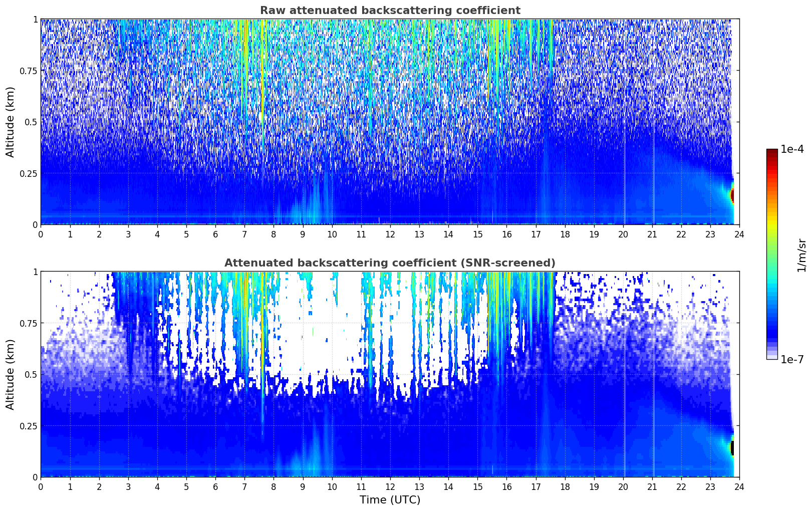Click altitude tick '0.5' on the SNR-screened plot
This screenshot has height=511, width=812.
tap(31, 374)
